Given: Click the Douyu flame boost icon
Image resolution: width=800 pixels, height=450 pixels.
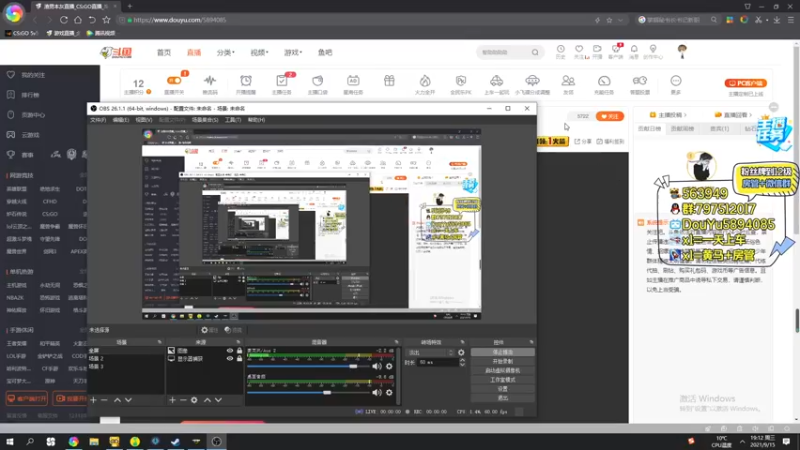Looking at the screenshot, I should (425, 81).
